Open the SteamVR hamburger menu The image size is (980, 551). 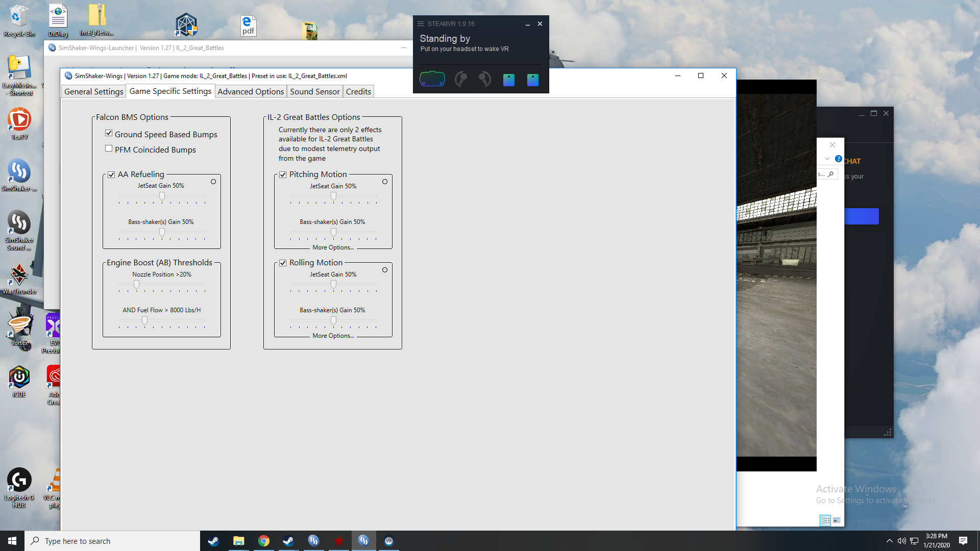421,24
